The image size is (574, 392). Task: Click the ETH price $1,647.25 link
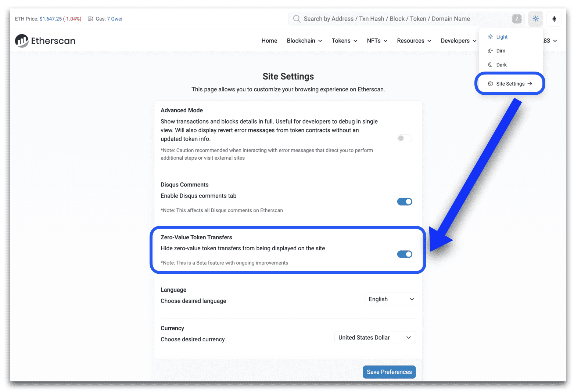[51, 19]
